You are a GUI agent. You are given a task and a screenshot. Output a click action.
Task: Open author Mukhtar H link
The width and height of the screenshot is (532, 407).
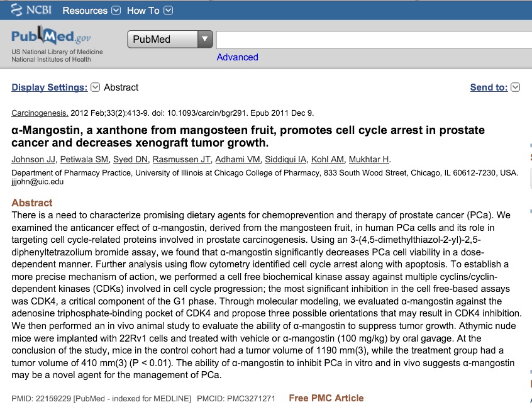(x=369, y=159)
